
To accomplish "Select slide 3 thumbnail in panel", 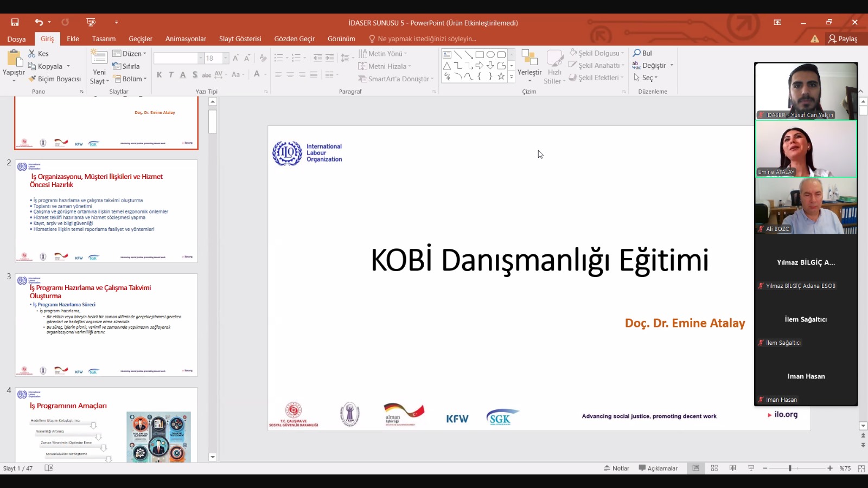I will pos(106,325).
